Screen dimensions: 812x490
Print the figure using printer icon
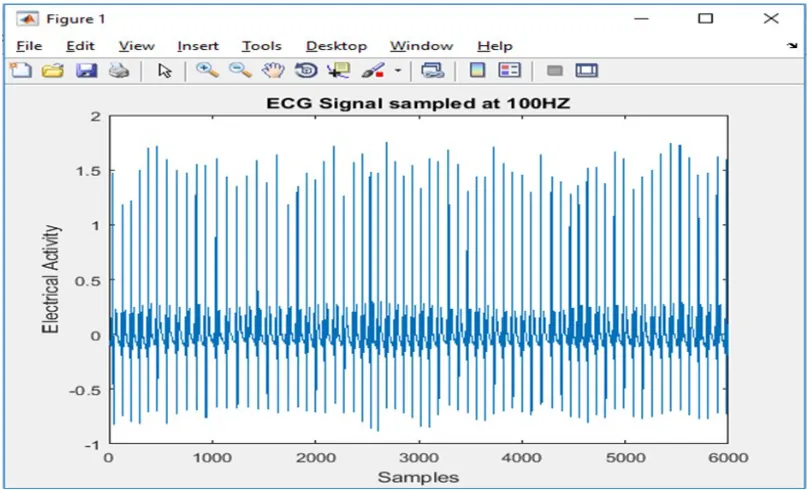tap(119, 70)
